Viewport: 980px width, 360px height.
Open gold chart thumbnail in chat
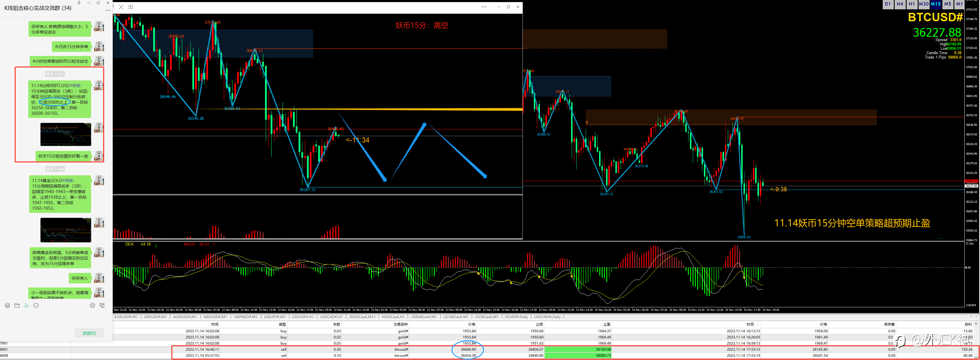click(x=66, y=230)
